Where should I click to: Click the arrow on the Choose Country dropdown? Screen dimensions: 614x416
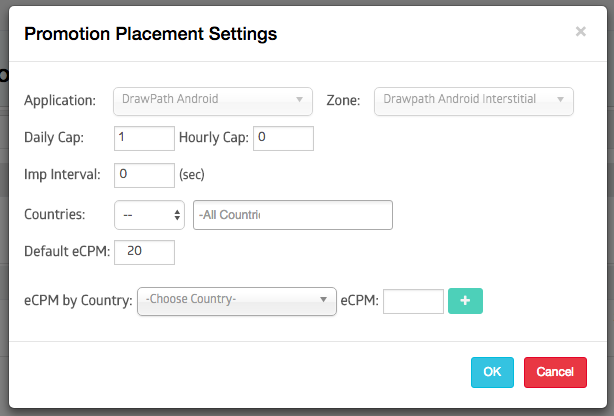pos(323,300)
